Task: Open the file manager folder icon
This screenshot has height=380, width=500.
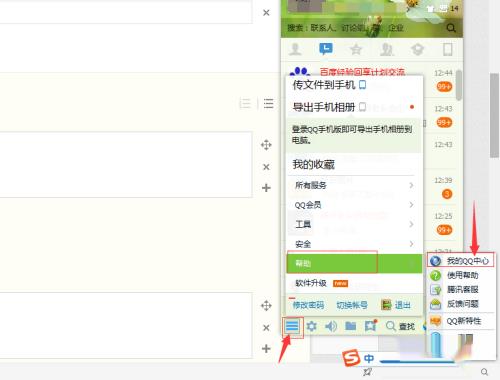Action: (x=350, y=326)
